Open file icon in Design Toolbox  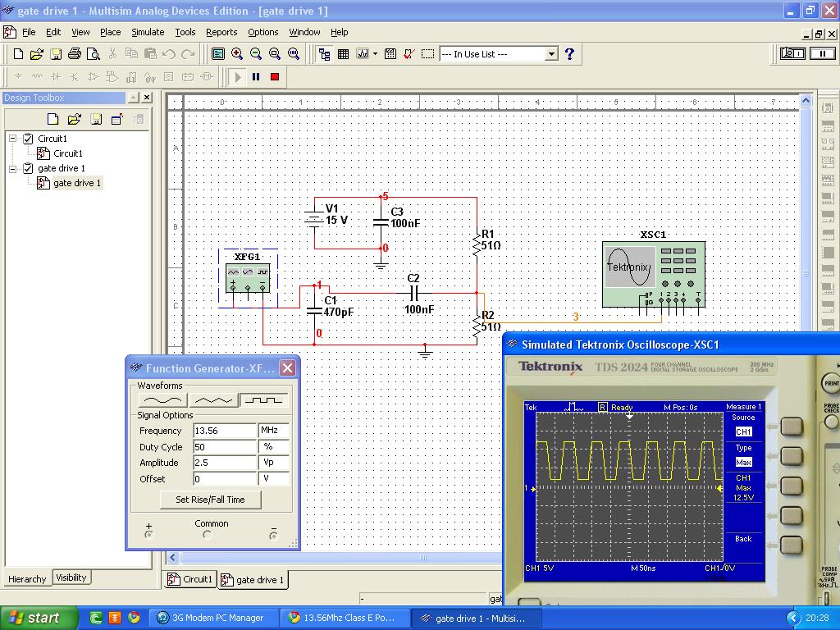[74, 120]
